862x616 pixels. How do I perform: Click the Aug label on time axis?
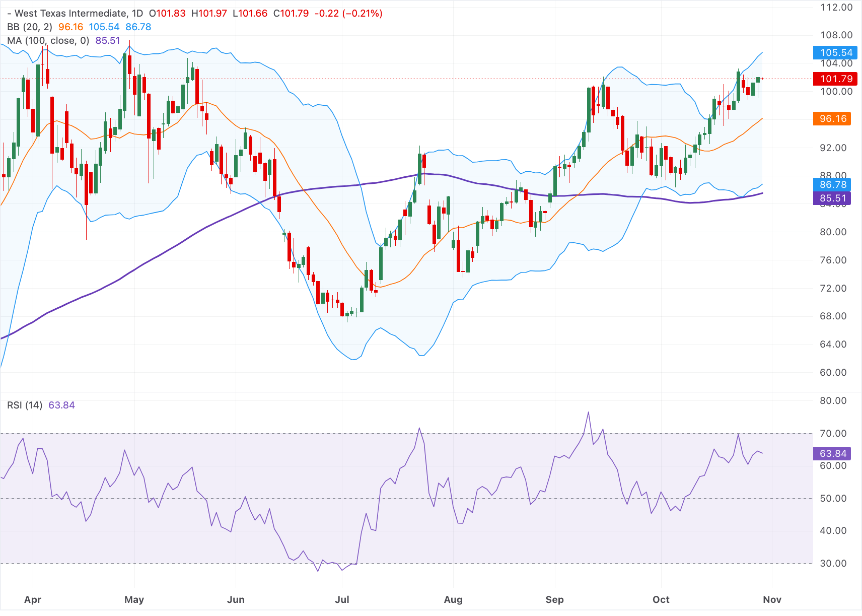tap(453, 600)
